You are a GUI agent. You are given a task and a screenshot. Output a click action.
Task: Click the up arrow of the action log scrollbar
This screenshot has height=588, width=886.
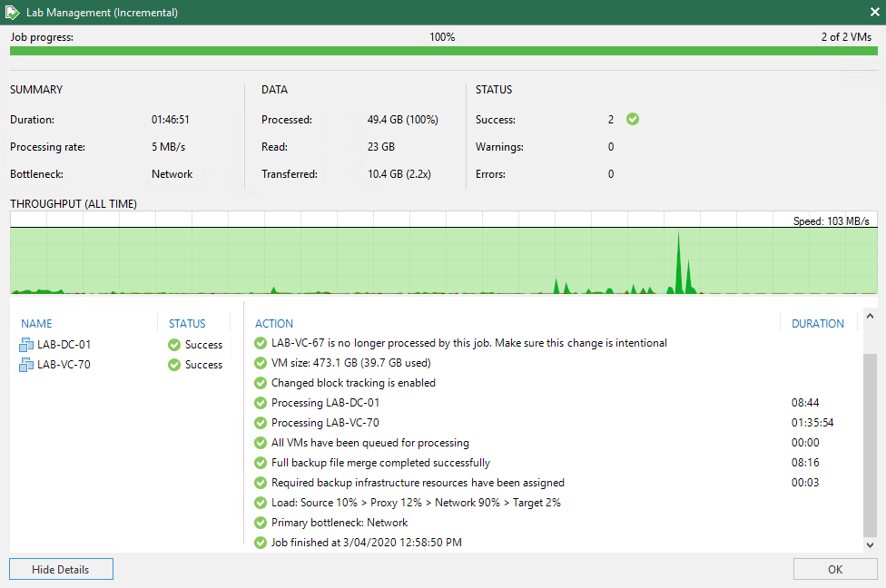(871, 317)
